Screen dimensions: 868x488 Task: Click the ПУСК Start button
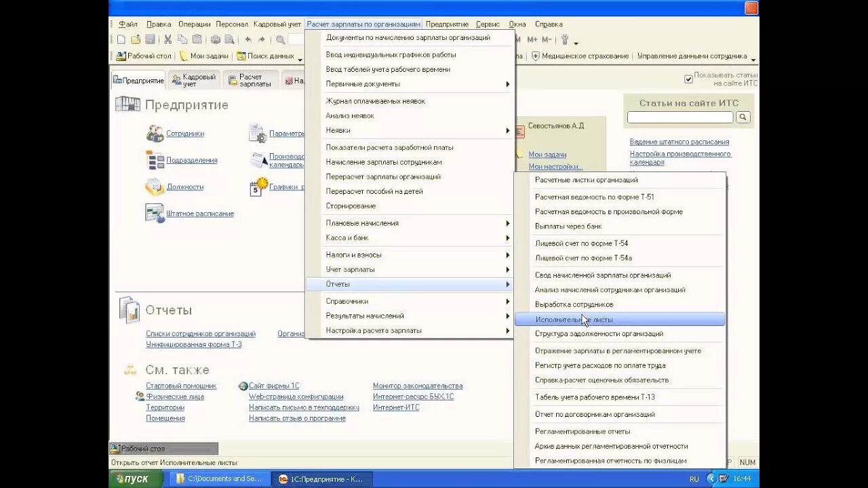pos(136,479)
